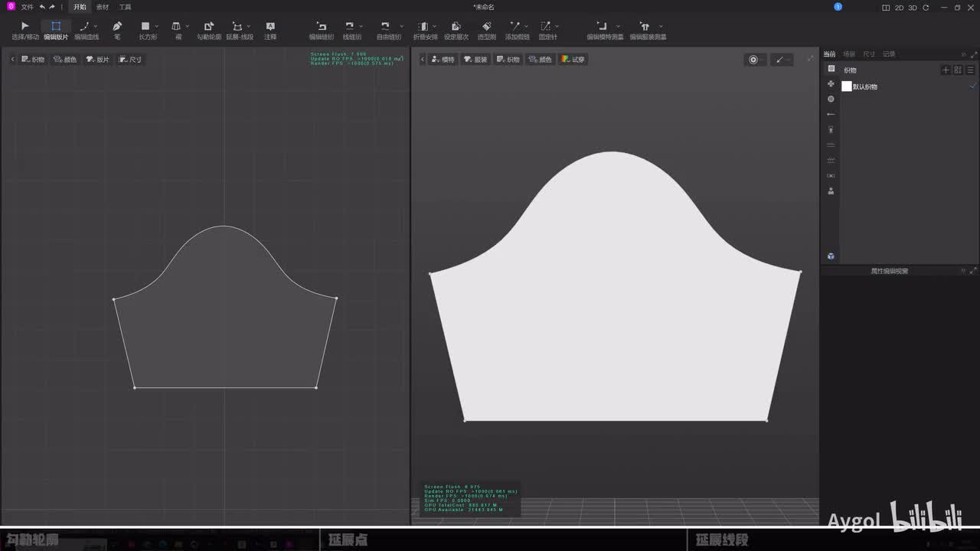Select the 编辑模特测量 avatar measurement tool
Viewport: 980px width, 551px height.
click(x=603, y=30)
